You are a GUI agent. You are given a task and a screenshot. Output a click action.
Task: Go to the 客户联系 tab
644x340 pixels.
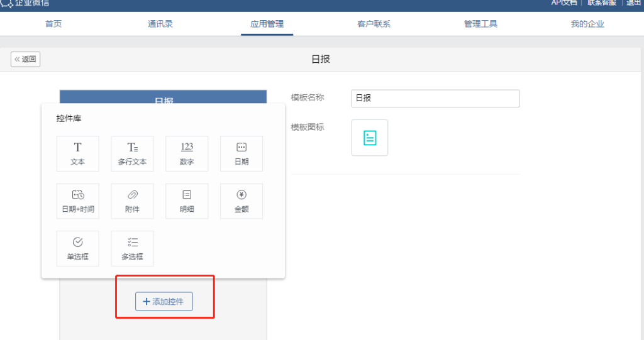pyautogui.click(x=374, y=24)
